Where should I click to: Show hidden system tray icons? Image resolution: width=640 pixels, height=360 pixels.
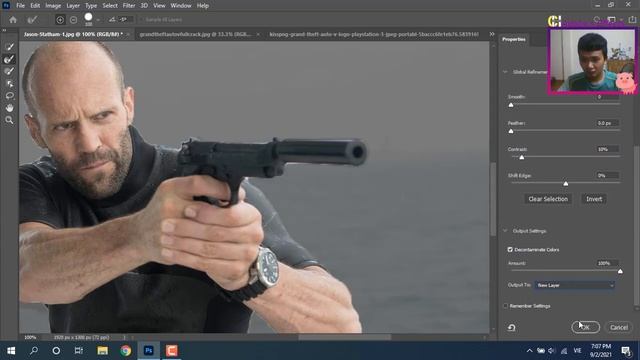(529, 351)
